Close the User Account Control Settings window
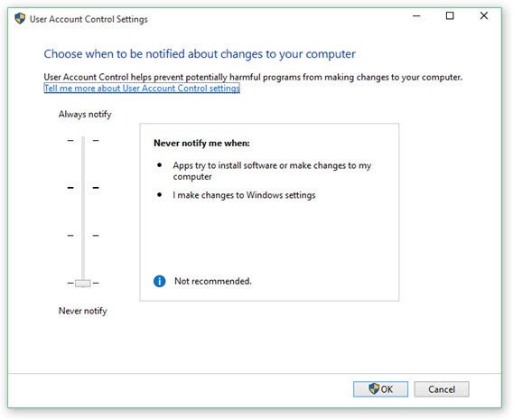Image resolution: width=513 pixels, height=420 pixels. [484, 15]
